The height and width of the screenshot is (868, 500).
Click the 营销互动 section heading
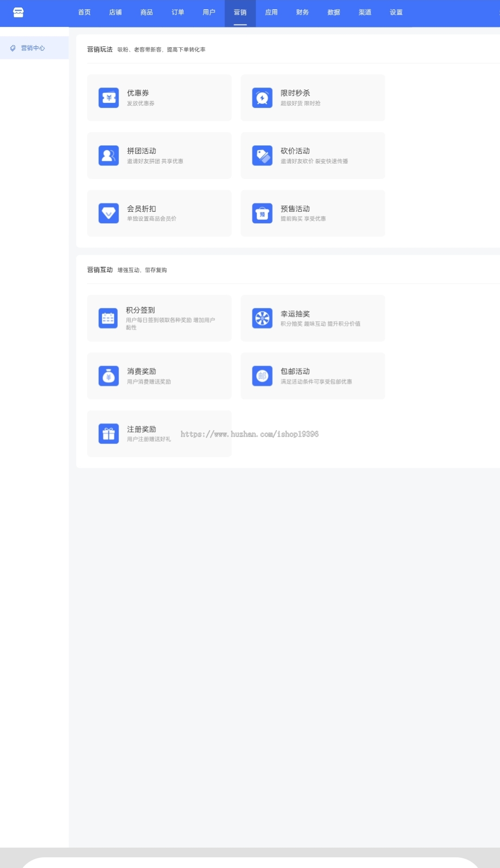[x=100, y=270]
